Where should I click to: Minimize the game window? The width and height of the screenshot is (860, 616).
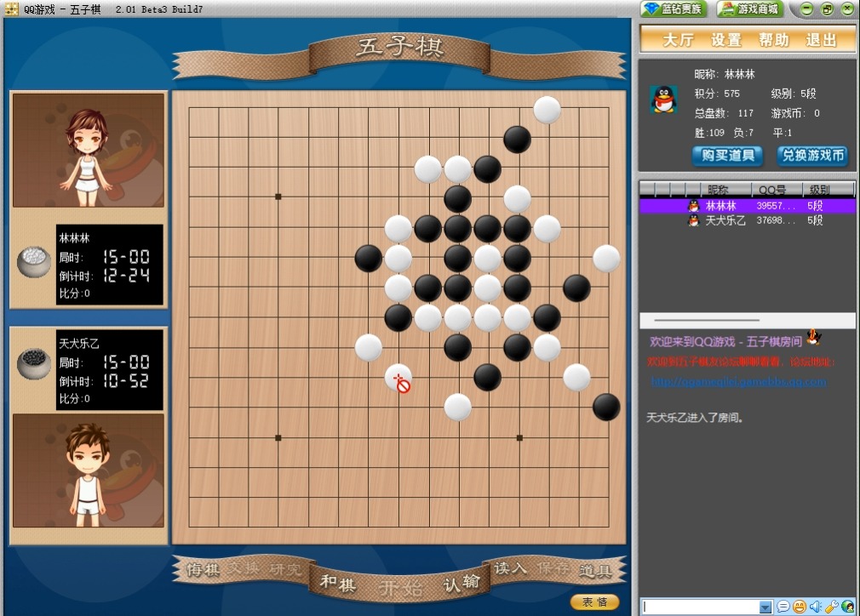806,9
